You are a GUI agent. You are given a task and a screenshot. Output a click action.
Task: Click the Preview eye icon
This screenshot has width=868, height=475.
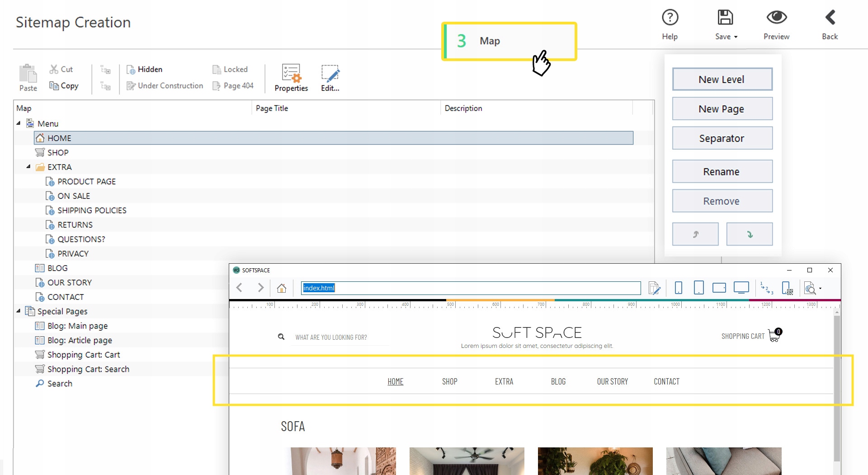(x=777, y=18)
